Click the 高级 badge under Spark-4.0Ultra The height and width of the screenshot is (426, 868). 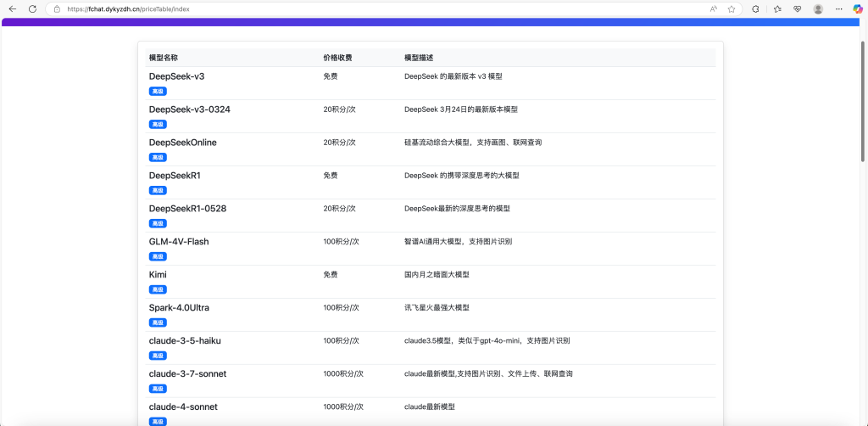click(158, 322)
